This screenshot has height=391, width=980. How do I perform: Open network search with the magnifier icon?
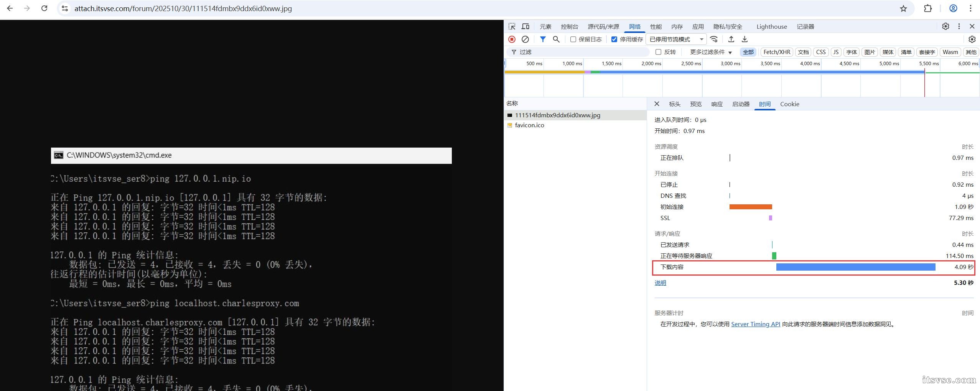[x=556, y=39]
